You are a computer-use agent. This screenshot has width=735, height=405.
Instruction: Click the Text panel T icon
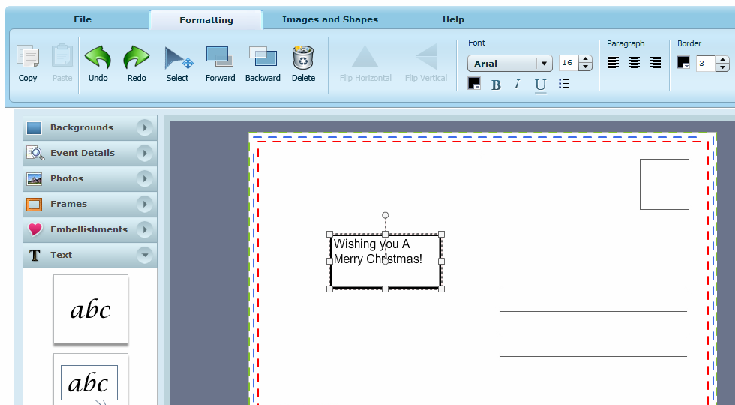(34, 255)
